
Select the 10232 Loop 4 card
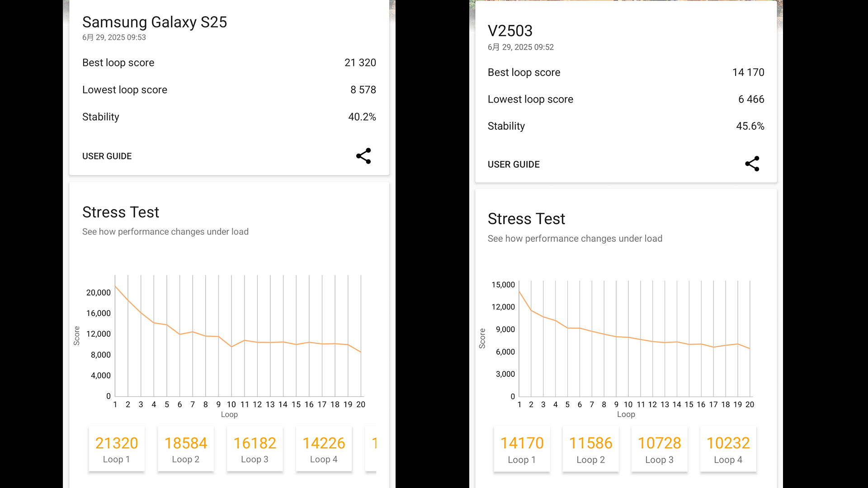[x=728, y=449]
